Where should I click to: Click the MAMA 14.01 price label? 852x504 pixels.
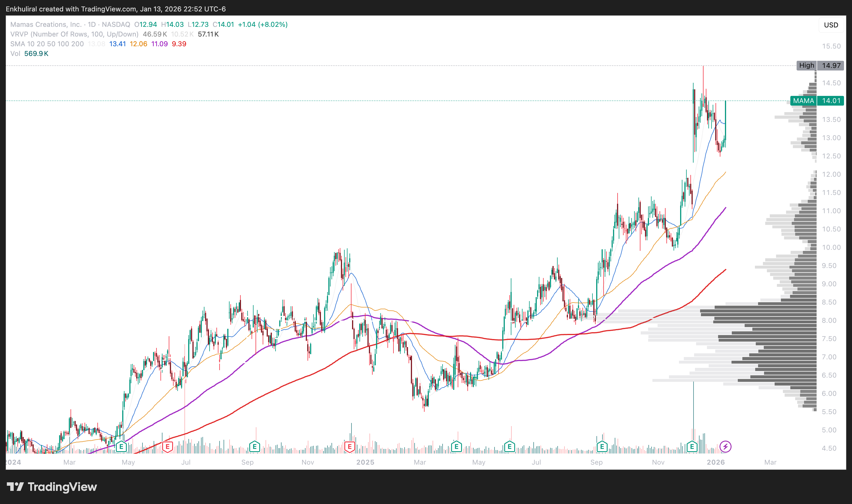816,101
